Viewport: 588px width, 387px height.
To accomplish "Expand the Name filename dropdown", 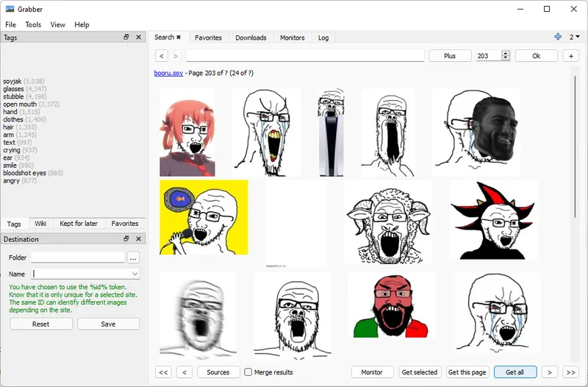I will (135, 274).
